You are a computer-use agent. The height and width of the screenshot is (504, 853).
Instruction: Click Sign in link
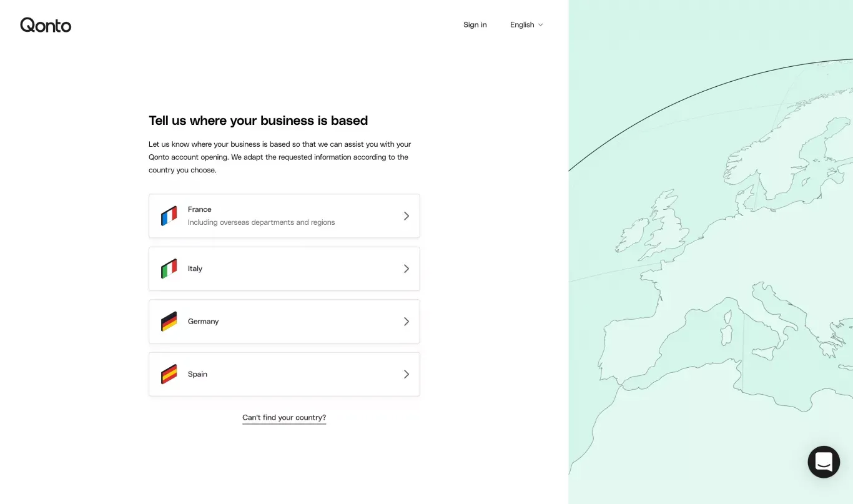click(x=475, y=25)
